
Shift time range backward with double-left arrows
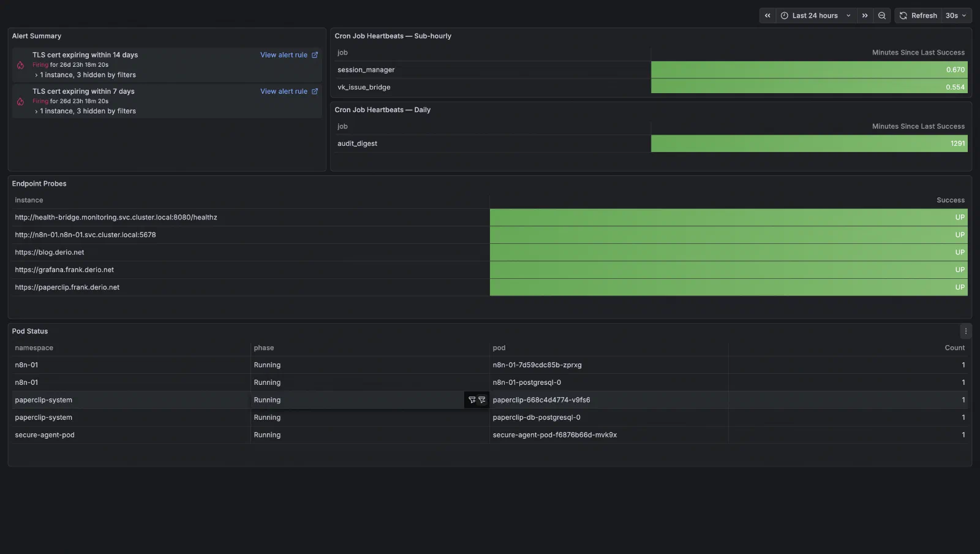pos(767,16)
